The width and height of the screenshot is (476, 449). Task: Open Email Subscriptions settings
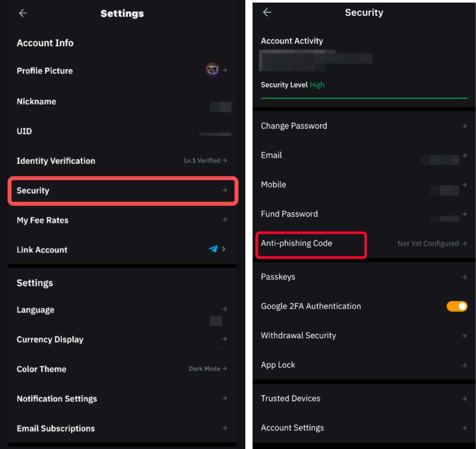[122, 428]
